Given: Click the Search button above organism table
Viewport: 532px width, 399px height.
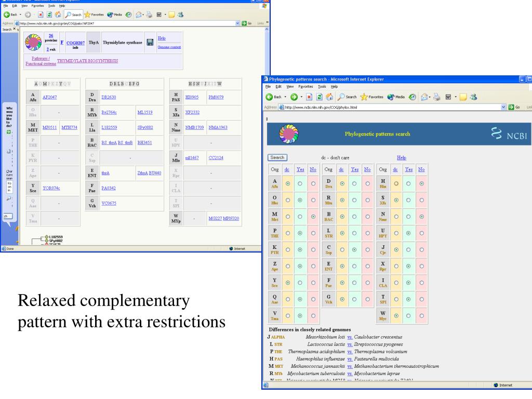Looking at the screenshot, I should [277, 157].
